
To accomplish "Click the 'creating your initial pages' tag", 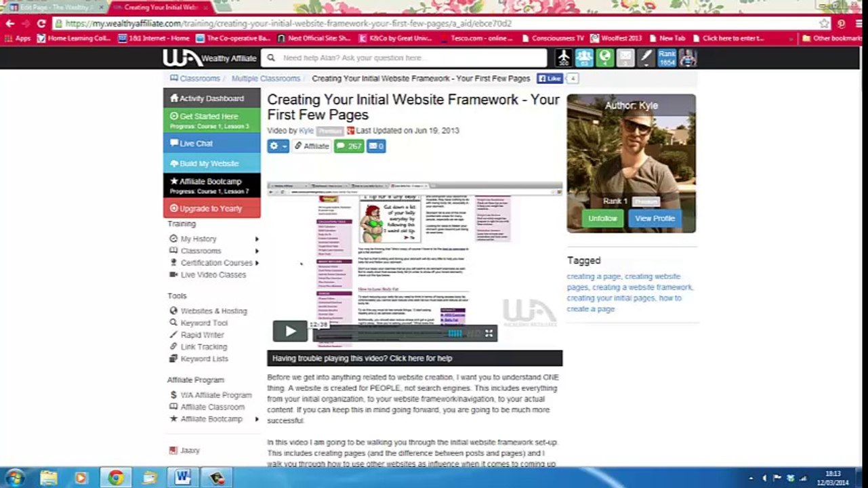I will (611, 298).
